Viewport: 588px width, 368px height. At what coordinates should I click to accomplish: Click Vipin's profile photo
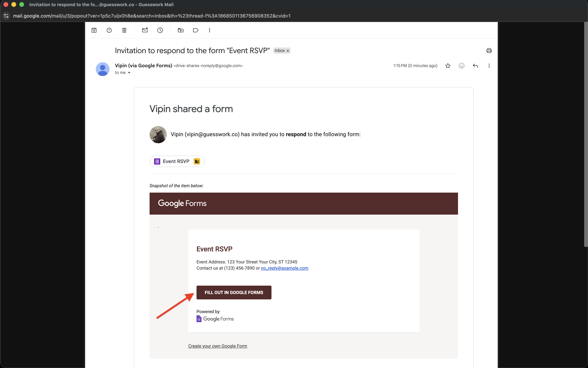[158, 135]
